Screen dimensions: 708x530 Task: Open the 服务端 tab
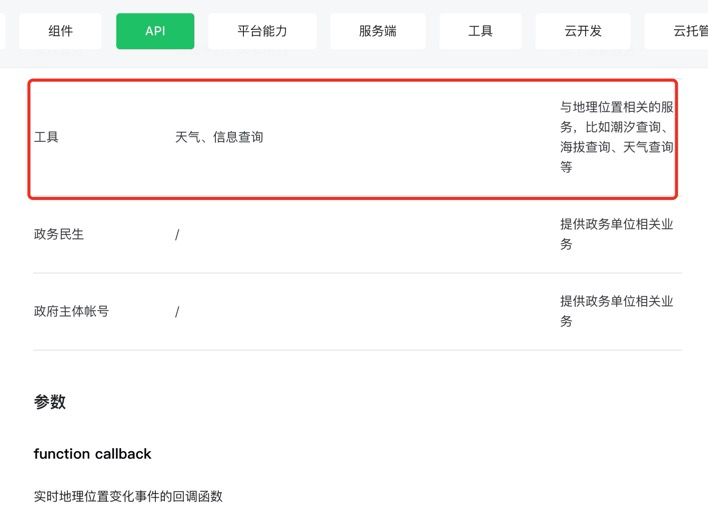coord(377,31)
